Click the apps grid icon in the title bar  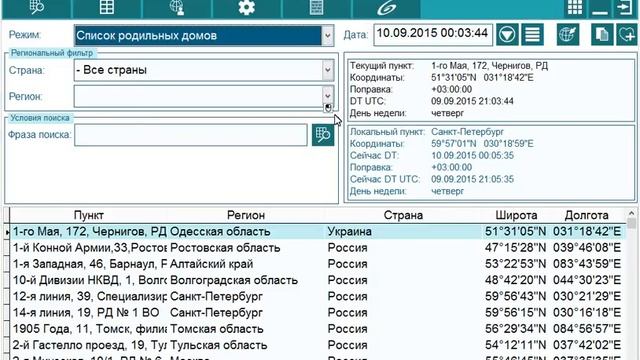[x=575, y=8]
